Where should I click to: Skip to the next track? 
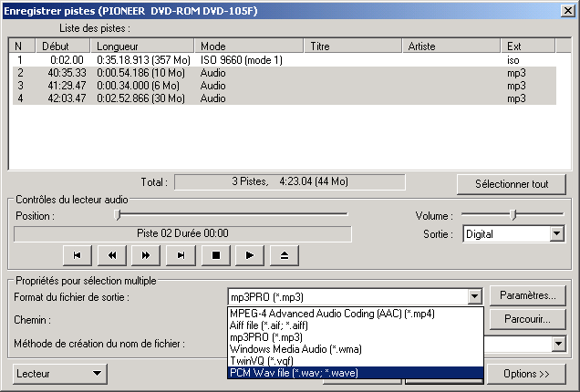click(181, 255)
